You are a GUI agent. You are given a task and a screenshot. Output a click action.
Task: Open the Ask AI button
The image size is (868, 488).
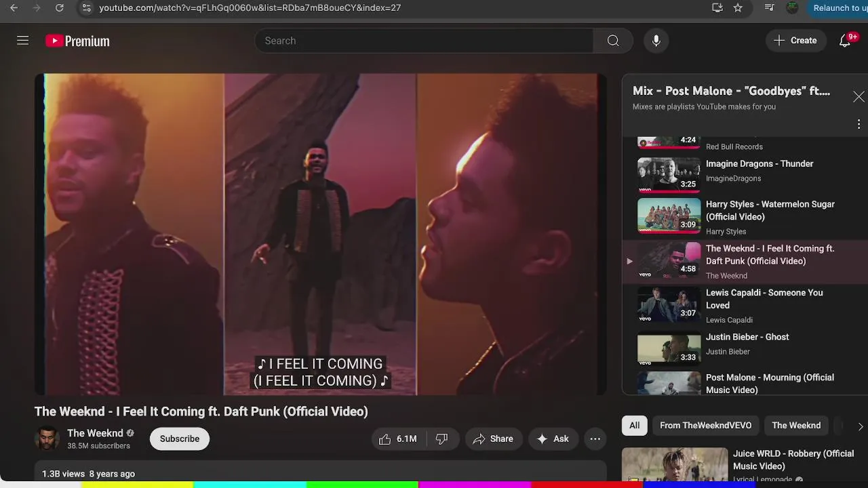click(x=553, y=439)
